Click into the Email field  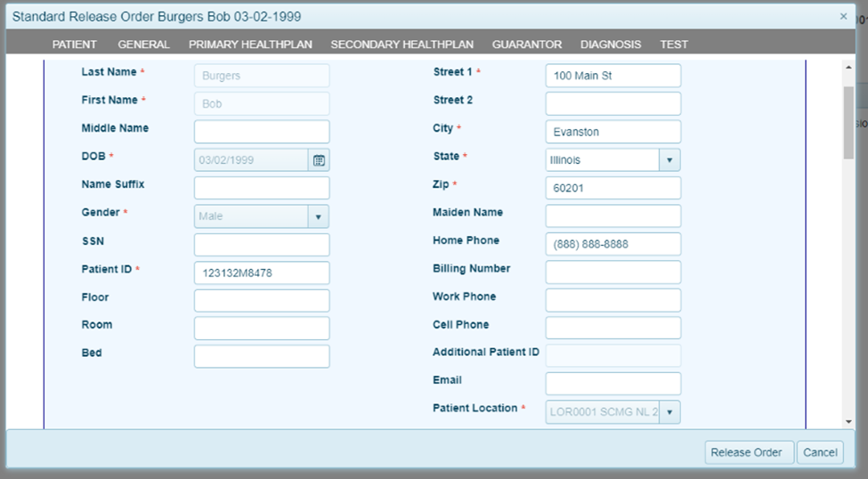point(612,384)
